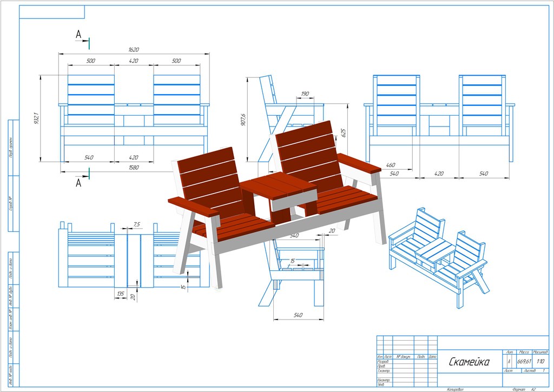Click the top plan view with 7,5 gap

pos(134,255)
